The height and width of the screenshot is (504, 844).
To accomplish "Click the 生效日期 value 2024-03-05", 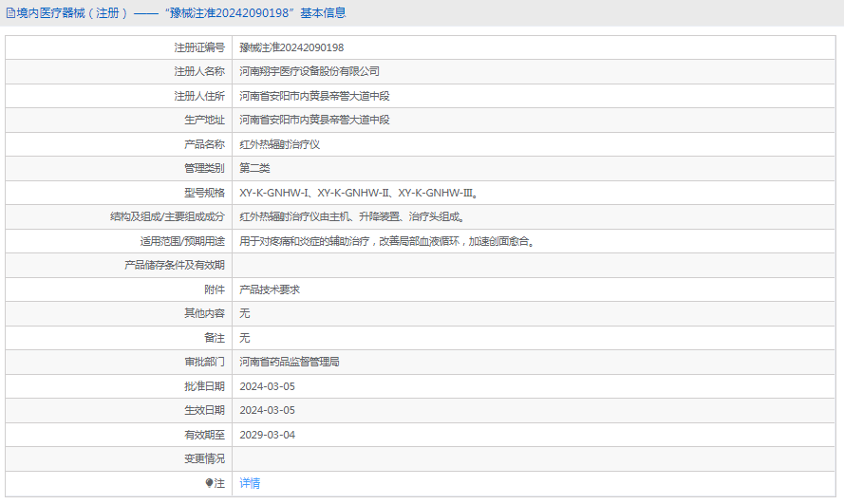I will 268,410.
